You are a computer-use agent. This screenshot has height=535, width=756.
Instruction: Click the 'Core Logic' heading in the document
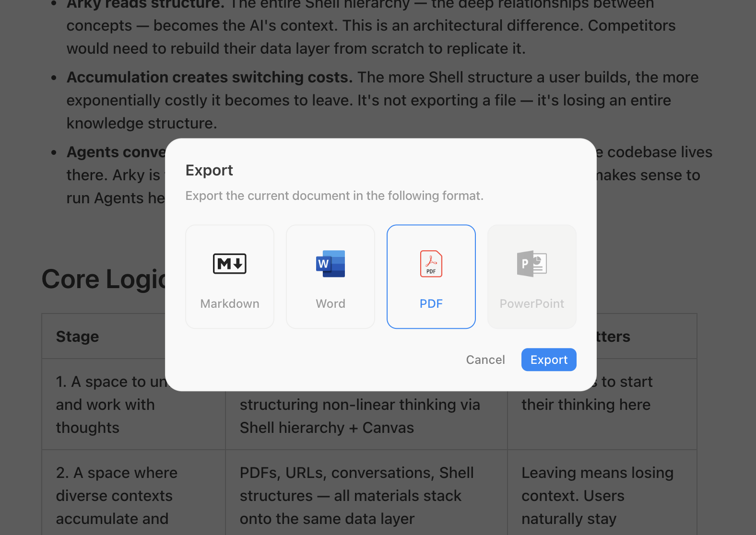[x=104, y=279]
